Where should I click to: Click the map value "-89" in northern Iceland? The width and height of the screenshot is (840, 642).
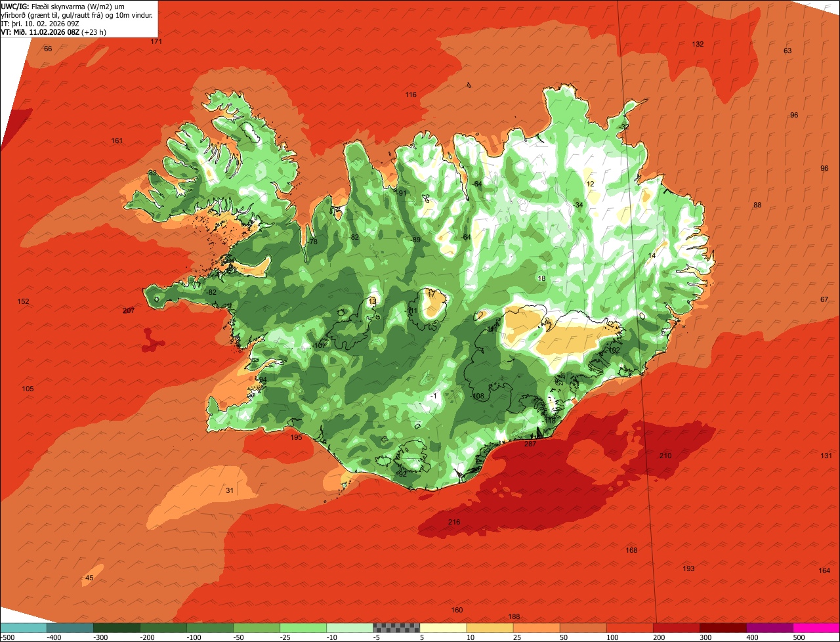415,240
